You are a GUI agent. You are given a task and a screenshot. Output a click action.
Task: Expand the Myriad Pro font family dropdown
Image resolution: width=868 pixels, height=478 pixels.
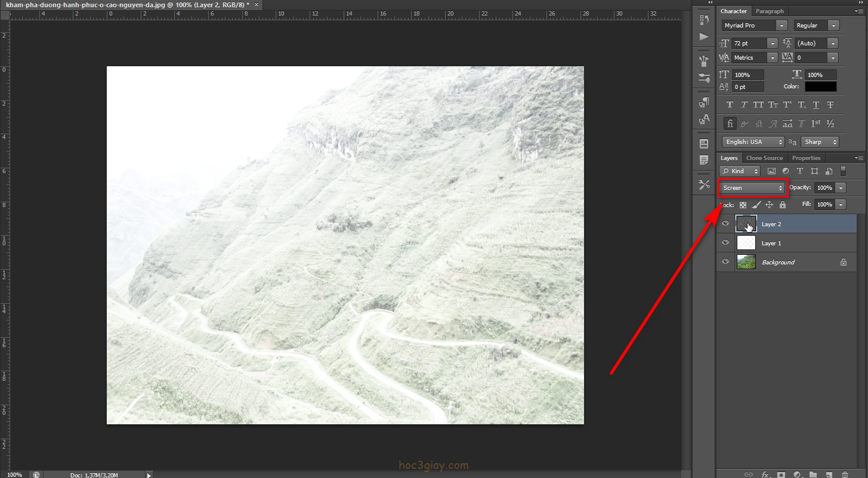tap(755, 26)
